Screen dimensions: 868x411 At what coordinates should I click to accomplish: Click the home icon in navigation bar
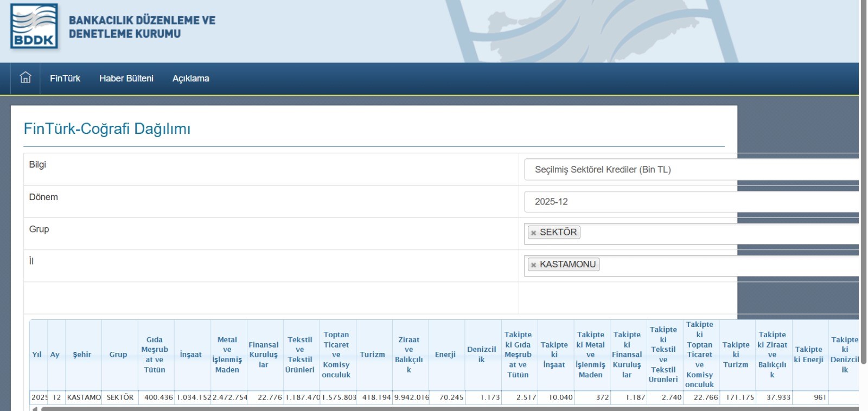25,78
